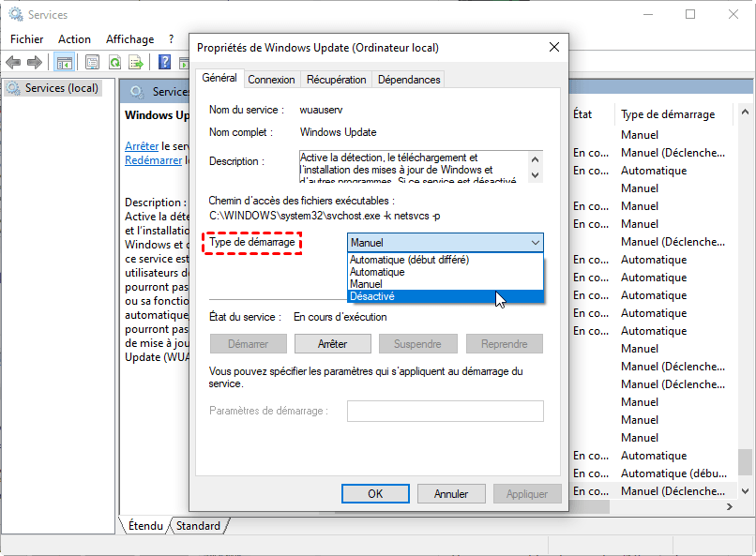756x556 pixels.
Task: Minimize the Services window
Action: coord(648,14)
